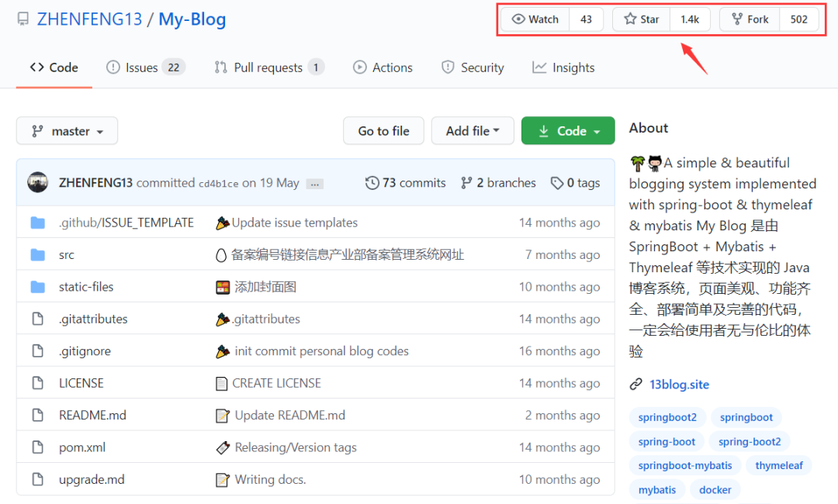Screen dimensions: 838x504
Task: Open the 502 forks count
Action: tap(798, 19)
